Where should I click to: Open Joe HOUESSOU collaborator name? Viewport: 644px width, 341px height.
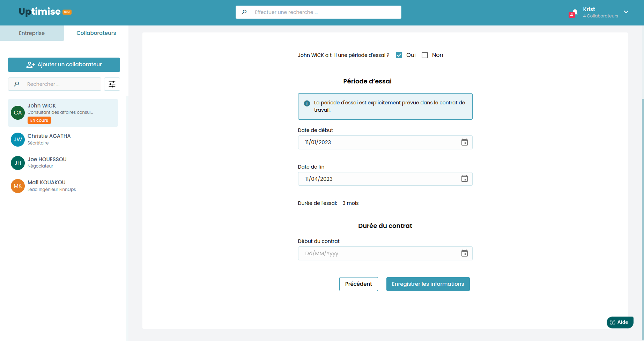point(47,160)
